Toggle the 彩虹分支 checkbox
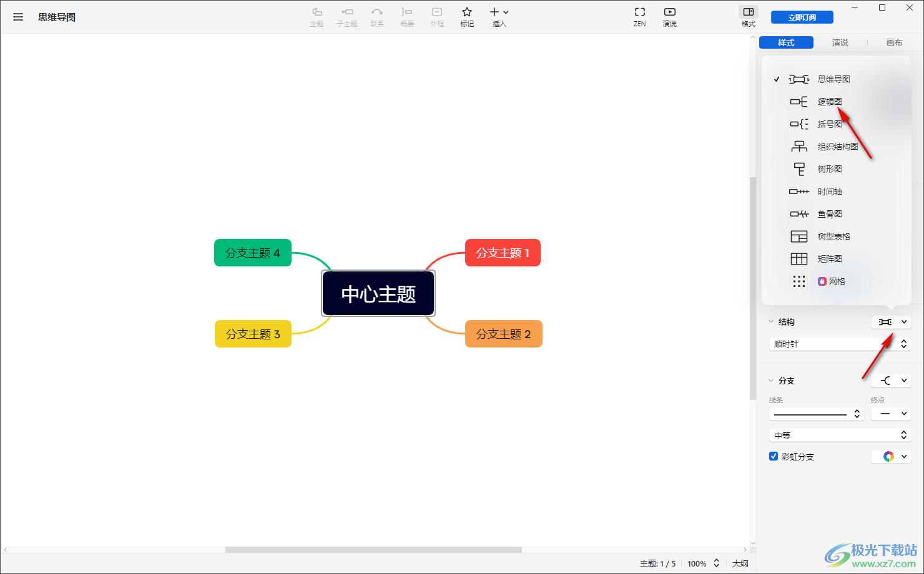This screenshot has width=924, height=574. pyautogui.click(x=774, y=456)
